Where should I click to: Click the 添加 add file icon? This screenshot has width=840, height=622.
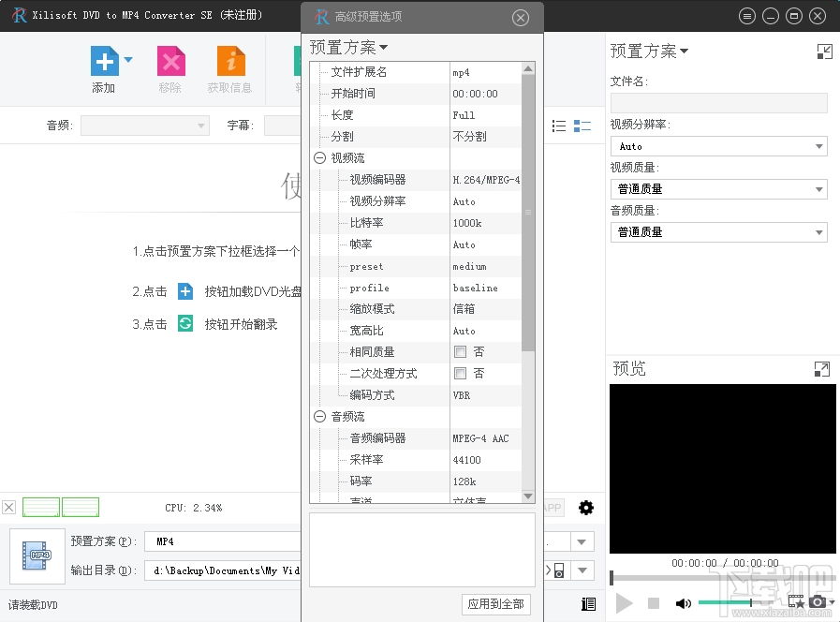(105, 61)
